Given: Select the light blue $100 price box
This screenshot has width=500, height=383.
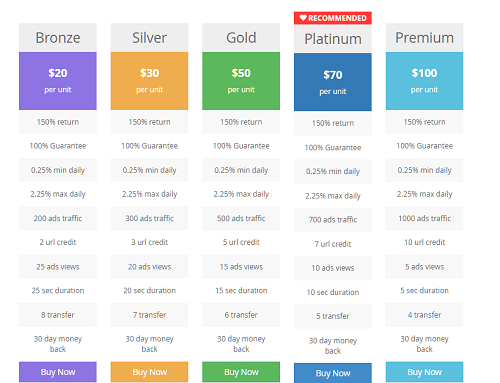Looking at the screenshot, I should pyautogui.click(x=424, y=81).
